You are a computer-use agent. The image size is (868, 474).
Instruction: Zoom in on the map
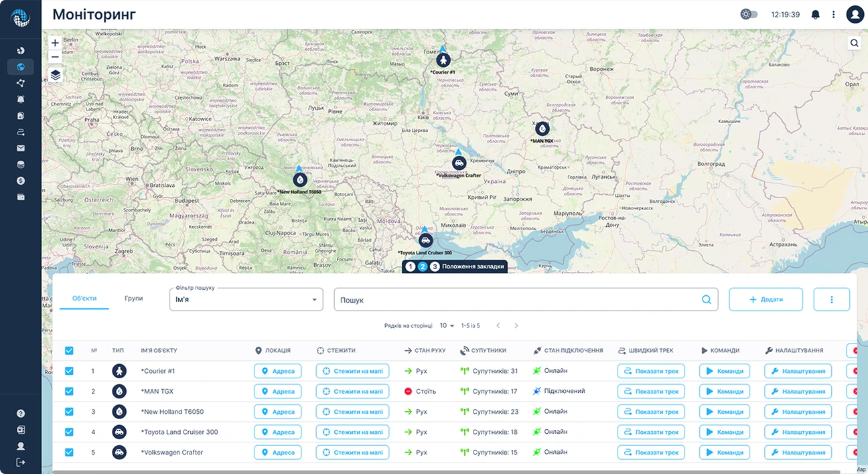tap(56, 43)
